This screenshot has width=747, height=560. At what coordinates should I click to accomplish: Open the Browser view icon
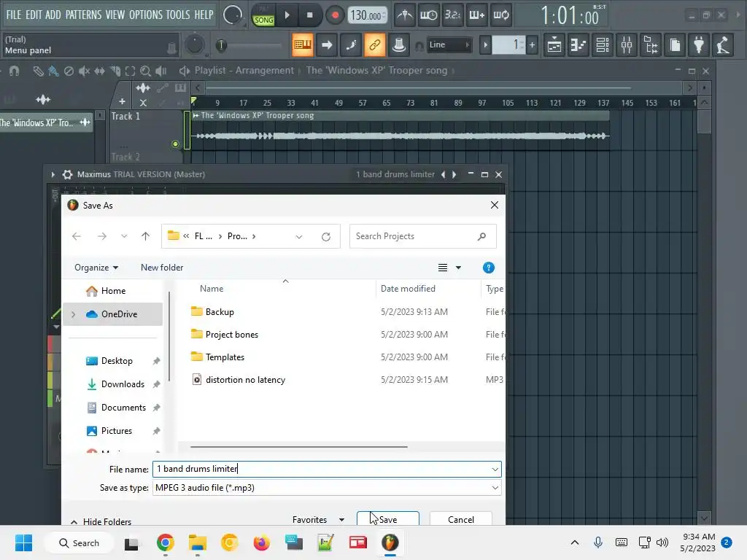pos(651,45)
